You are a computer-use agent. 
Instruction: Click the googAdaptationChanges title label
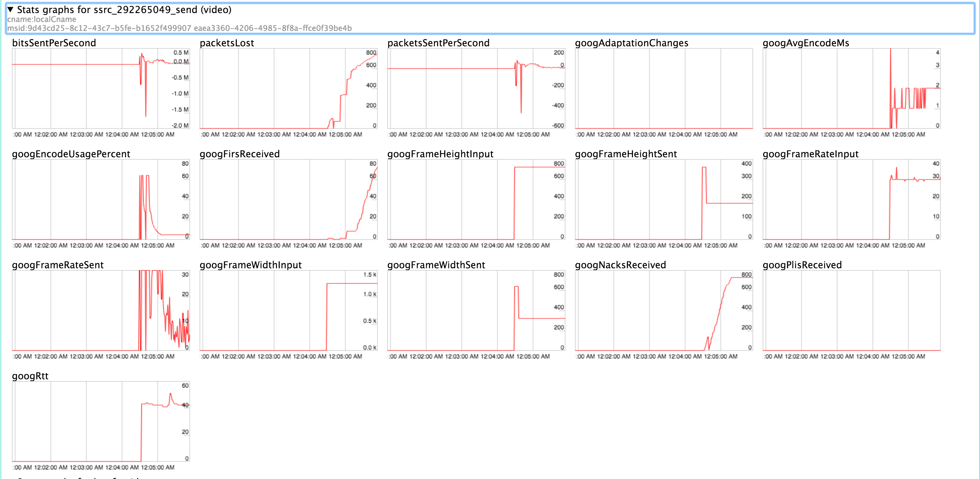tap(632, 43)
